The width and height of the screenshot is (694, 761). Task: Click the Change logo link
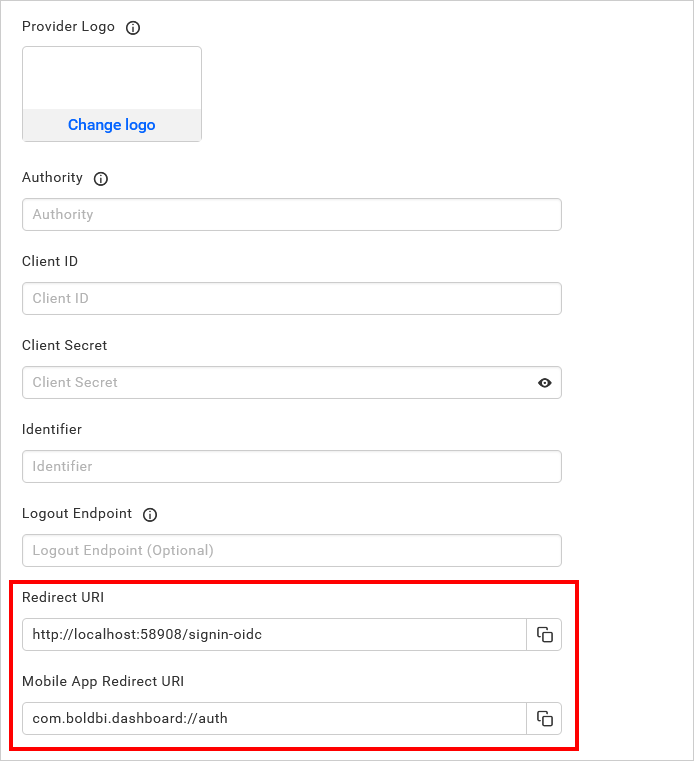click(112, 125)
